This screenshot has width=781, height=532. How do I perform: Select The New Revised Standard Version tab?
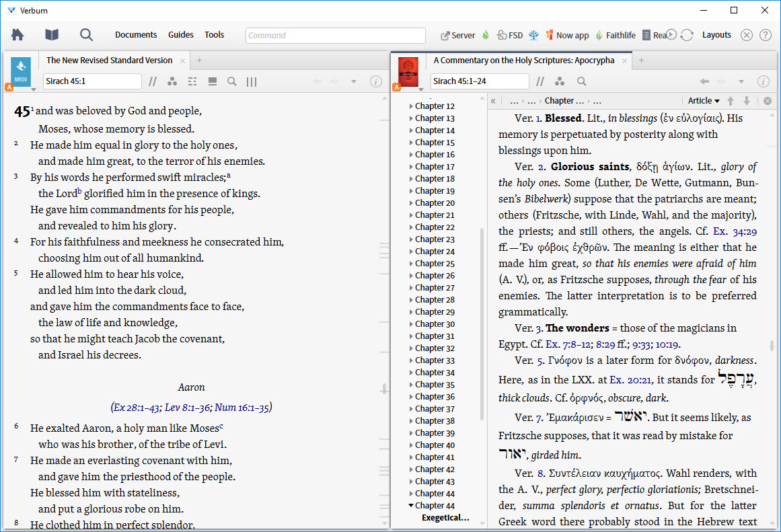click(x=109, y=61)
